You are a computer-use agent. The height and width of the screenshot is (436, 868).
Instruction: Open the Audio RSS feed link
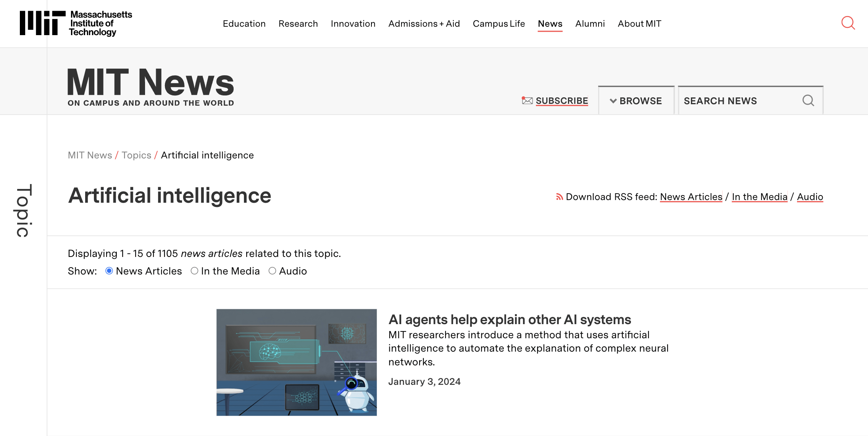810,197
